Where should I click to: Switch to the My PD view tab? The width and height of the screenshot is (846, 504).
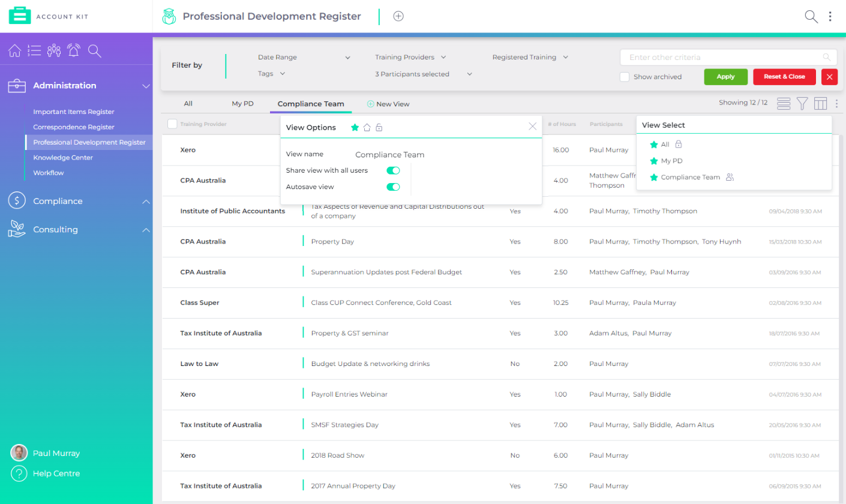[242, 104]
